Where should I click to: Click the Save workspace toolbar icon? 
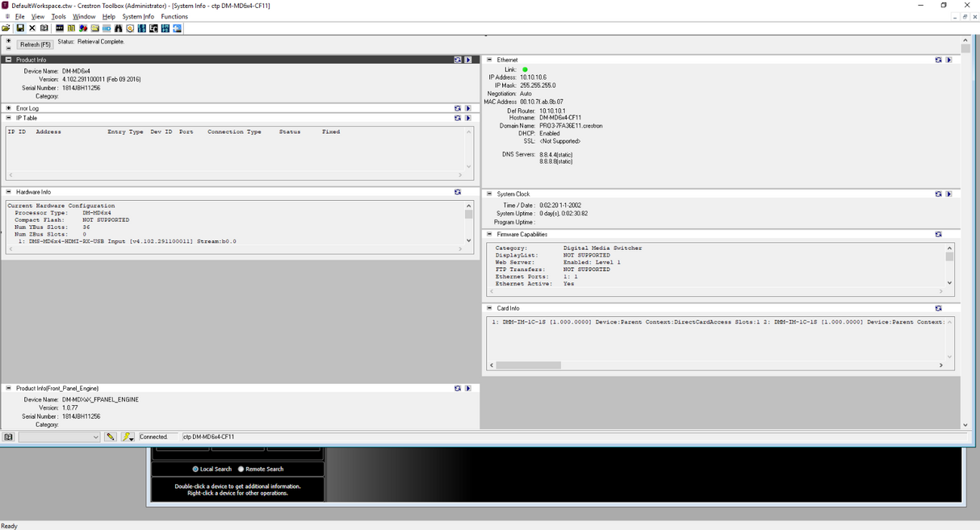(20, 28)
